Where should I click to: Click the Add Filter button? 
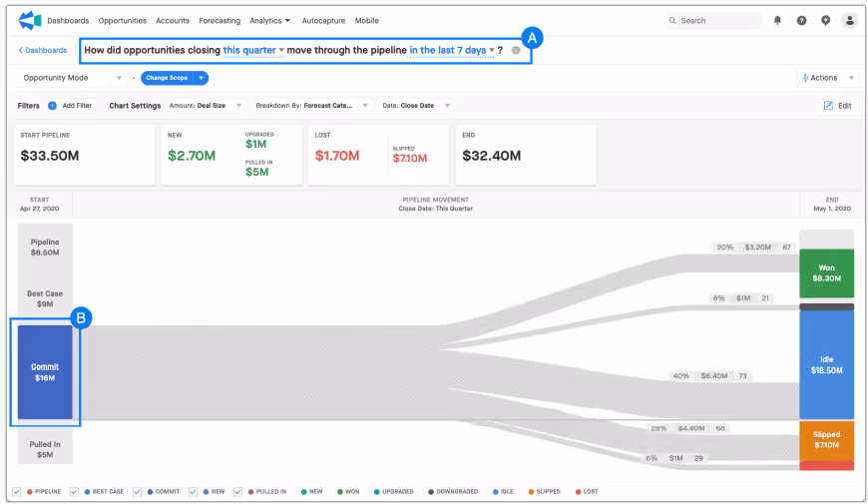point(70,105)
